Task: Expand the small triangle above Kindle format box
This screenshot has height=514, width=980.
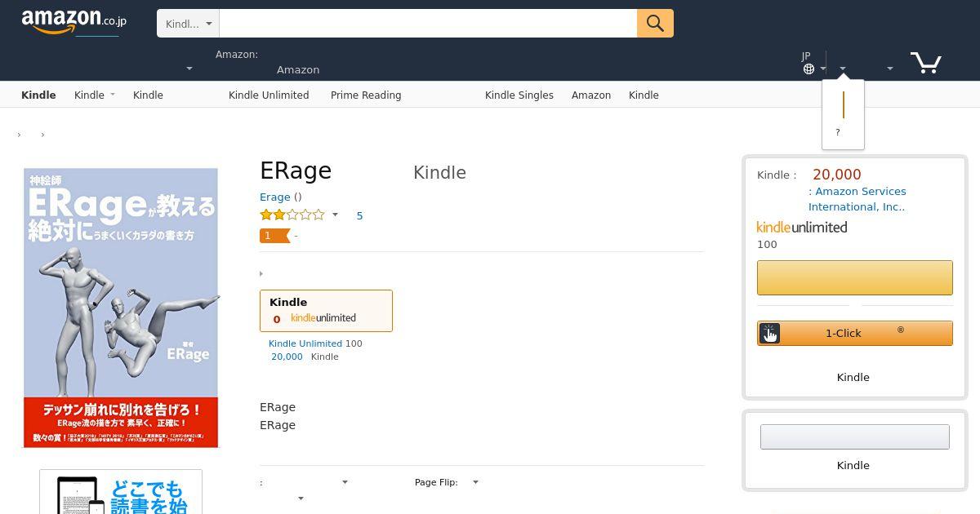Action: (x=261, y=274)
